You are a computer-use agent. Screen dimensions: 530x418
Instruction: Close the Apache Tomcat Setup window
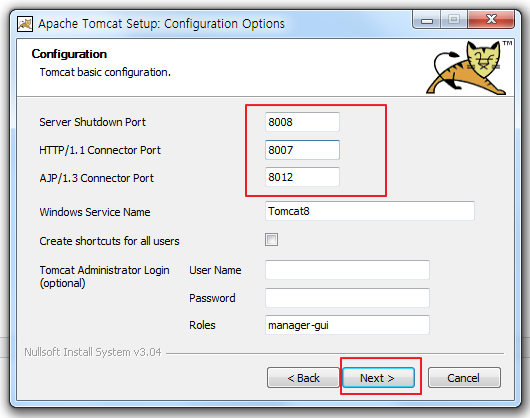(491, 20)
